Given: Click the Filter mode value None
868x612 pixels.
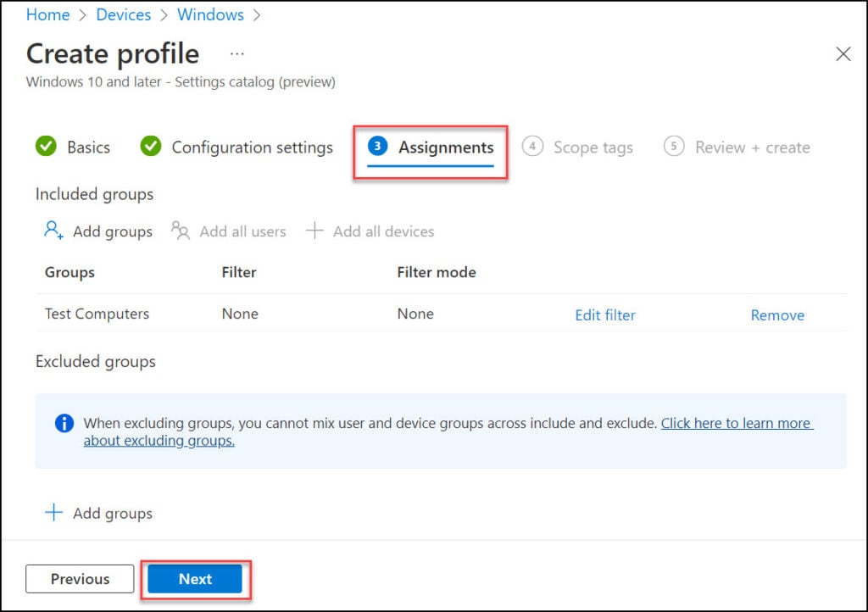Looking at the screenshot, I should click(415, 314).
